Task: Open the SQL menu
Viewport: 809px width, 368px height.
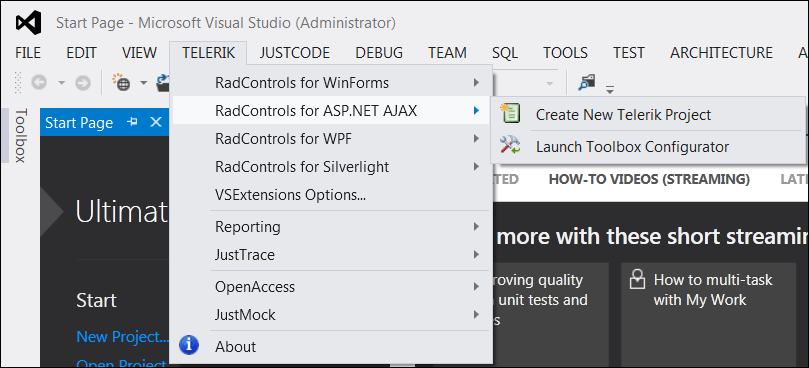Action: coord(505,53)
